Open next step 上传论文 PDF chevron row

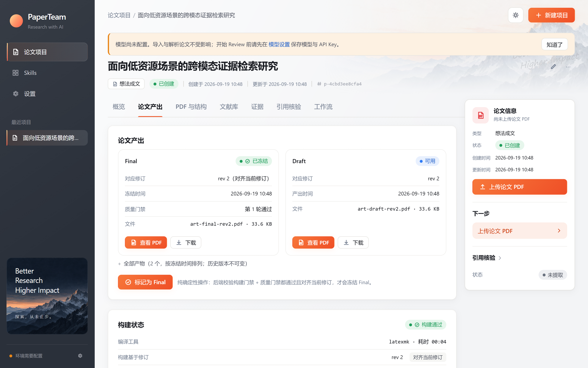519,231
